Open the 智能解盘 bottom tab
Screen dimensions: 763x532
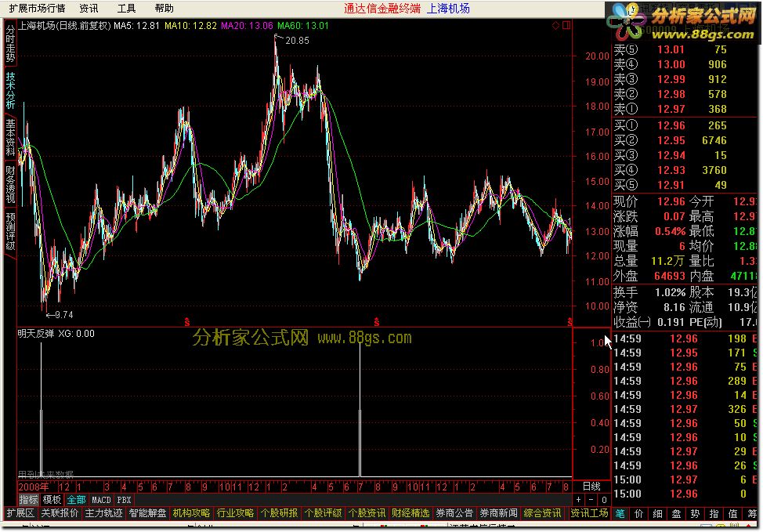(147, 513)
